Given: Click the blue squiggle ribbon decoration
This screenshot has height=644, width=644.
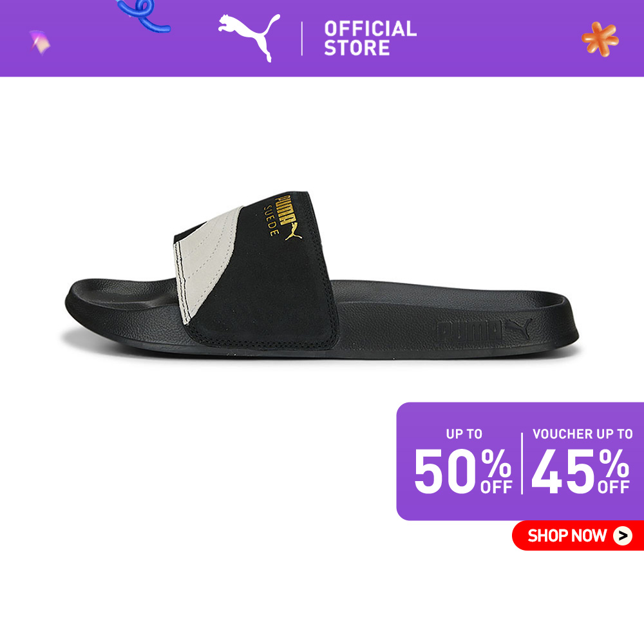Looking at the screenshot, I should [143, 15].
